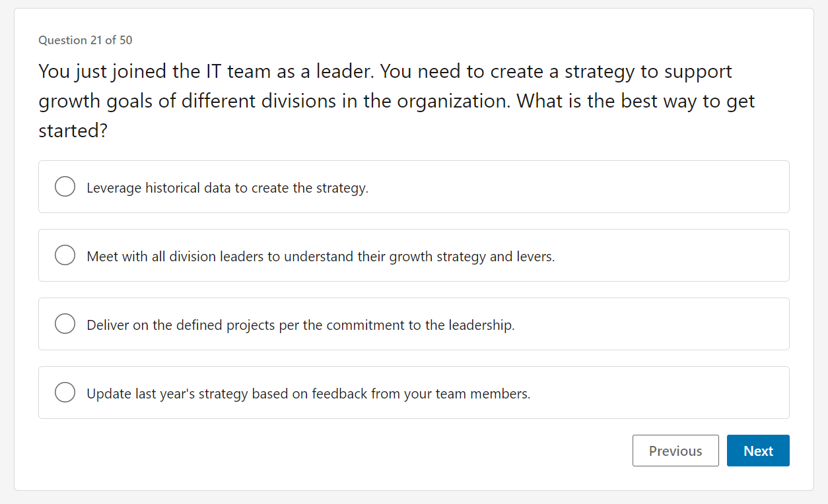Pick the fourth answer option card
Screen dimensions: 828x504
(414, 392)
